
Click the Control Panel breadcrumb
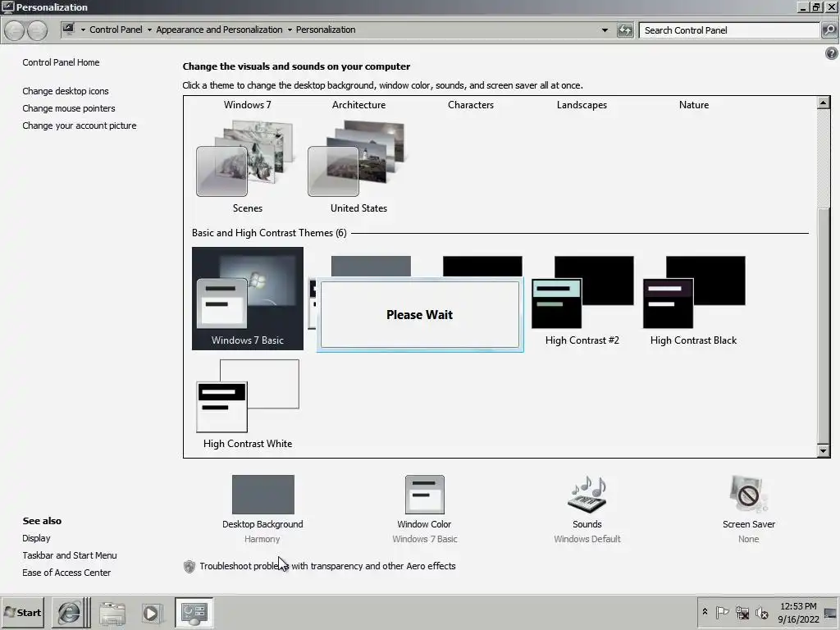(x=116, y=30)
